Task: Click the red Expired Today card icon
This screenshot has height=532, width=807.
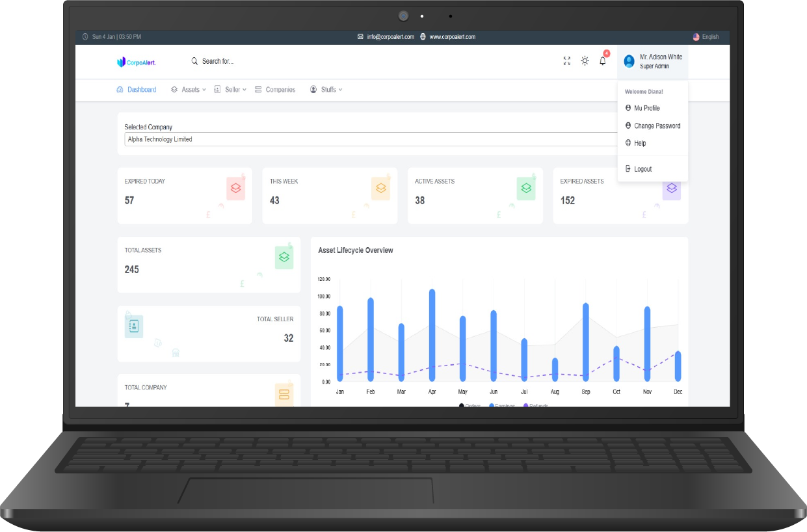Action: [235, 189]
